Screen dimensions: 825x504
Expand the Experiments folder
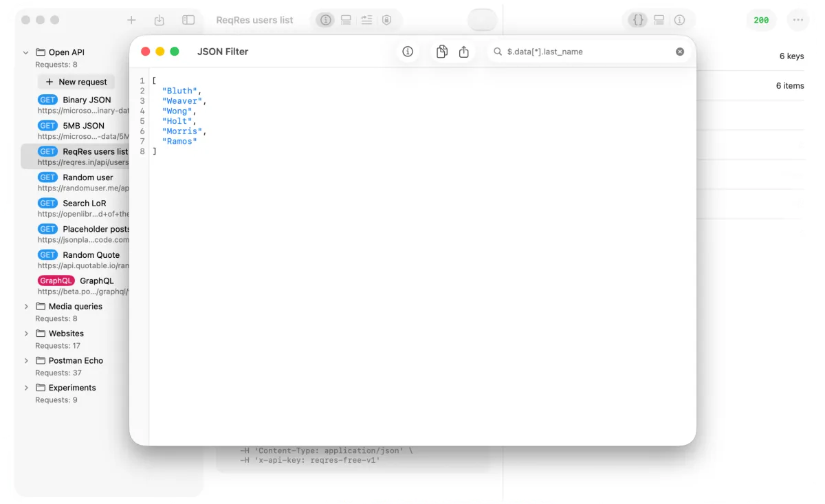click(26, 387)
